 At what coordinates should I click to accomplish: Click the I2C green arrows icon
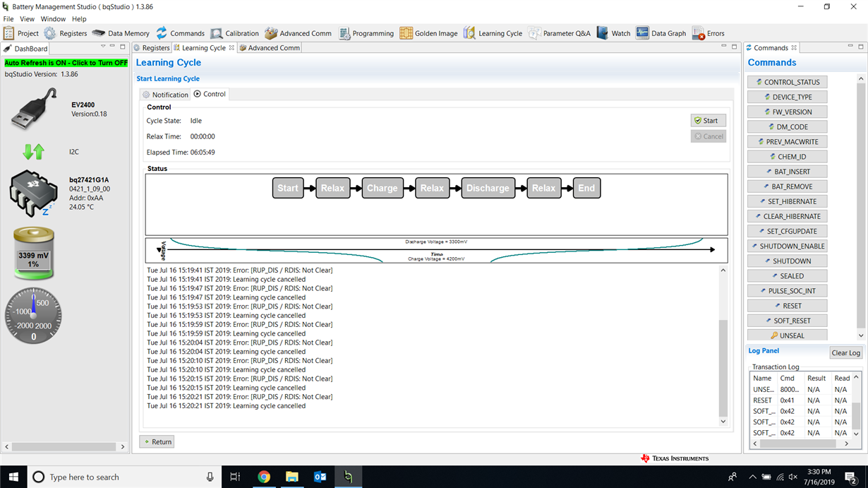click(33, 151)
